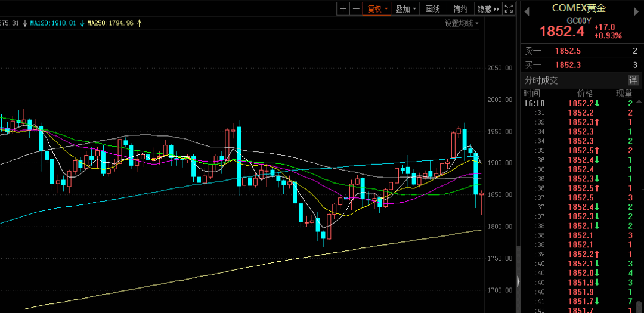Click the MA120 cyan down arrow indicator

click(81, 23)
